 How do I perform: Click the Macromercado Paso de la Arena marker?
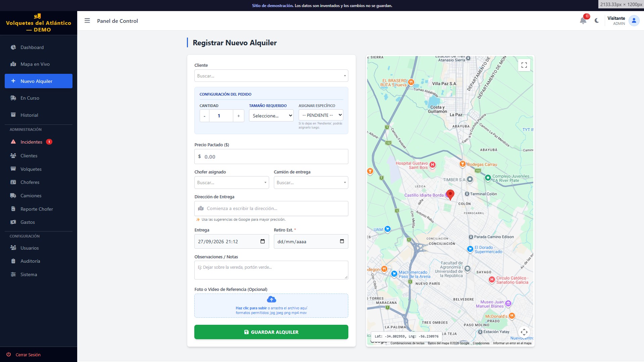[x=394, y=274]
